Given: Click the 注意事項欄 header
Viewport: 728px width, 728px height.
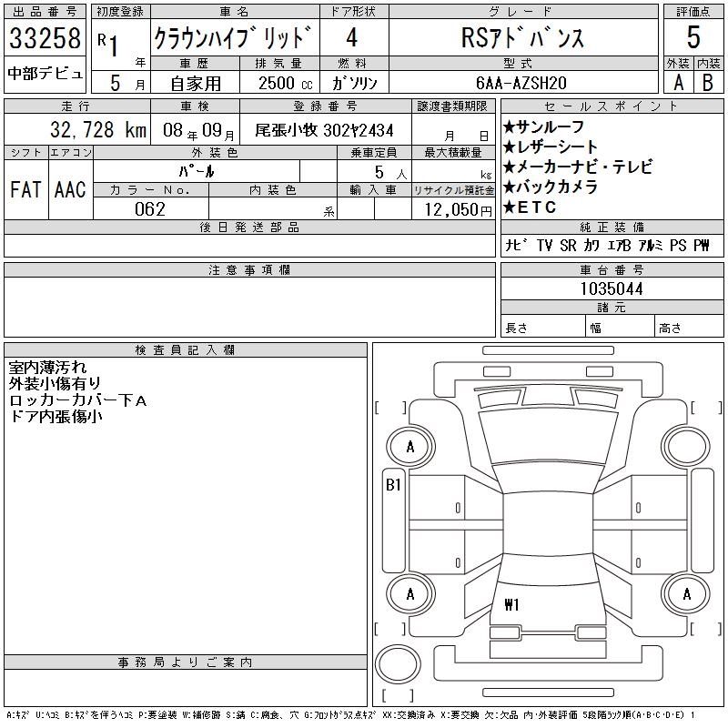Looking at the screenshot, I should (x=249, y=270).
